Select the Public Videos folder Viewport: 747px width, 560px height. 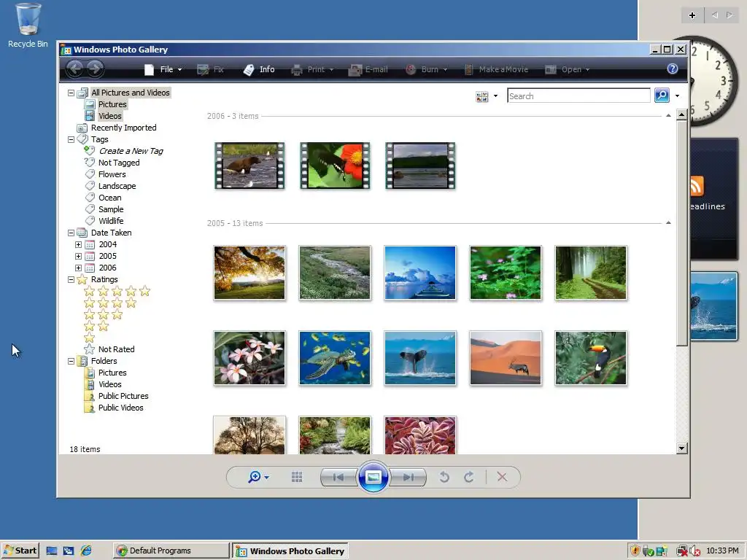click(121, 408)
